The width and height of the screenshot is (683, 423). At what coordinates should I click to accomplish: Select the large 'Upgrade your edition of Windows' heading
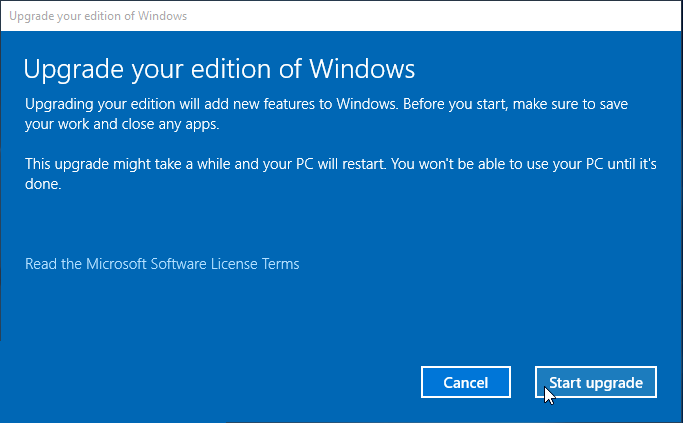point(219,69)
